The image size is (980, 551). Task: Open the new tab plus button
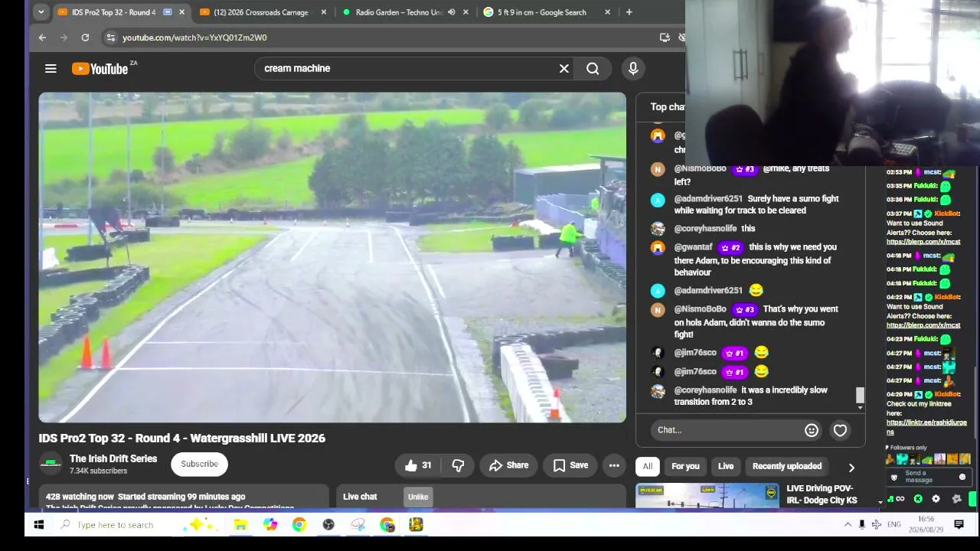(629, 12)
